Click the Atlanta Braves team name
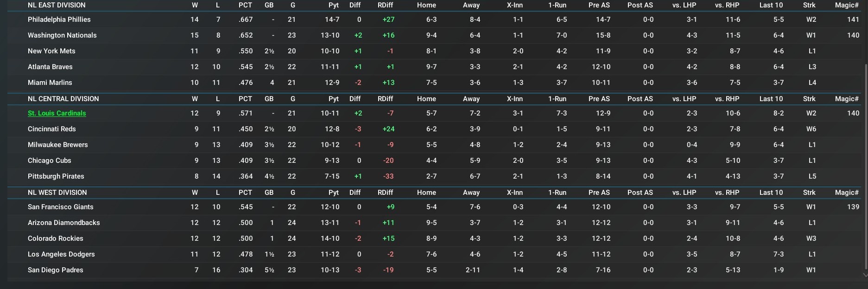The width and height of the screenshot is (868, 289). [50, 67]
